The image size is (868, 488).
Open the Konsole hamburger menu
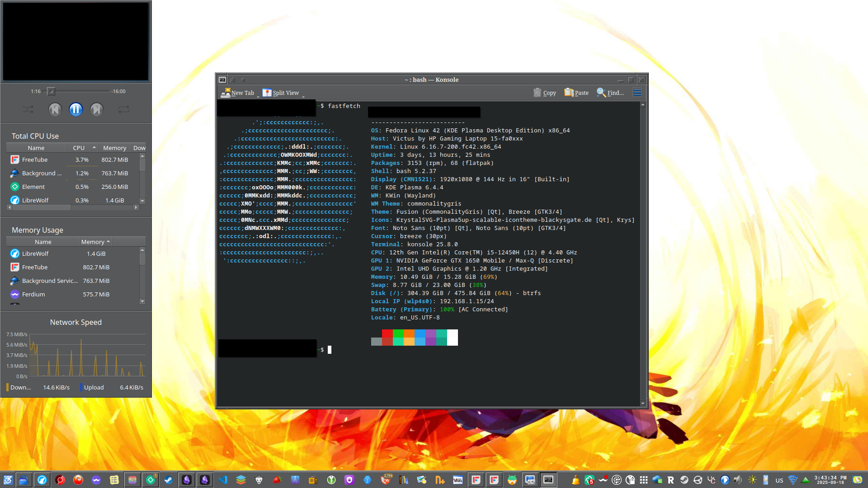click(x=637, y=93)
